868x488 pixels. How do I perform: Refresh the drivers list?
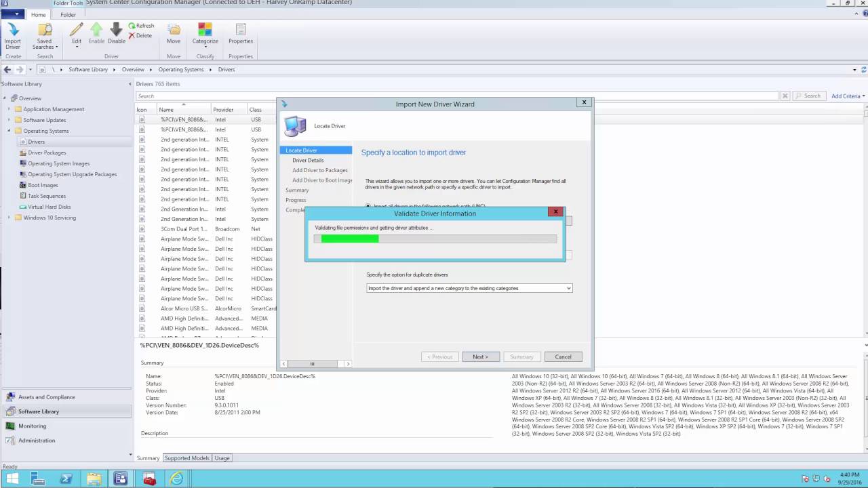[142, 26]
